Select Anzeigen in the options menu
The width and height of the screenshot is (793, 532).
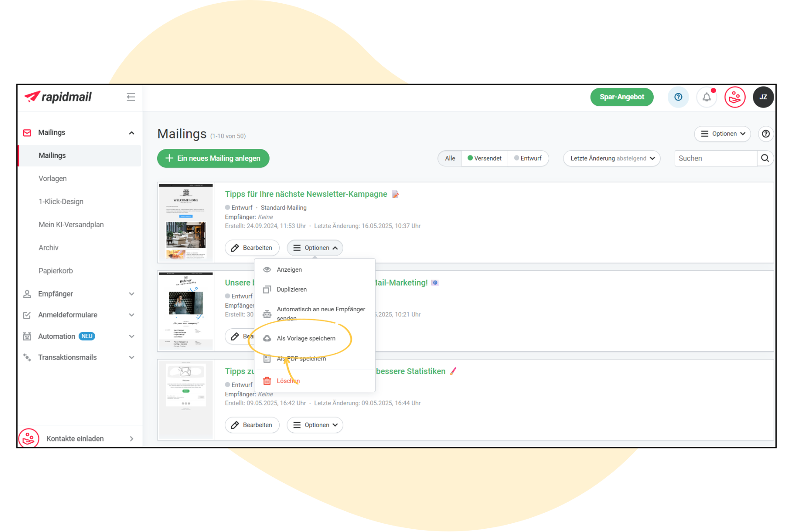(x=315, y=269)
